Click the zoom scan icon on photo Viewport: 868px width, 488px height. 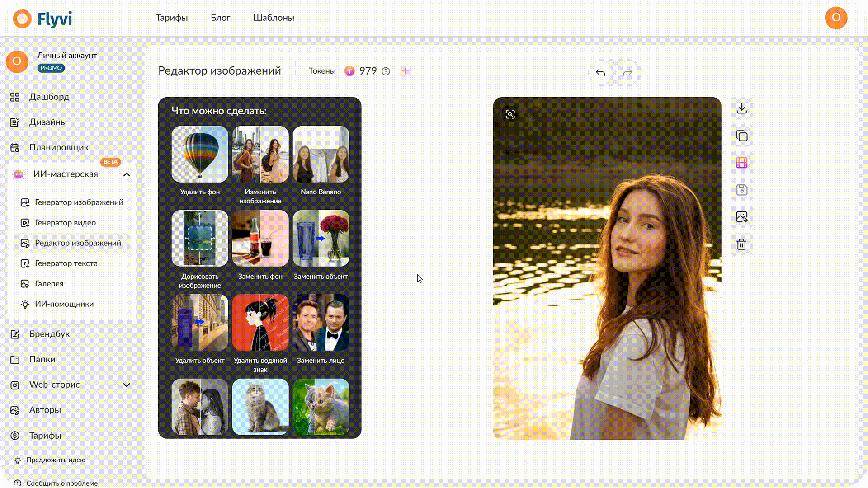point(510,114)
